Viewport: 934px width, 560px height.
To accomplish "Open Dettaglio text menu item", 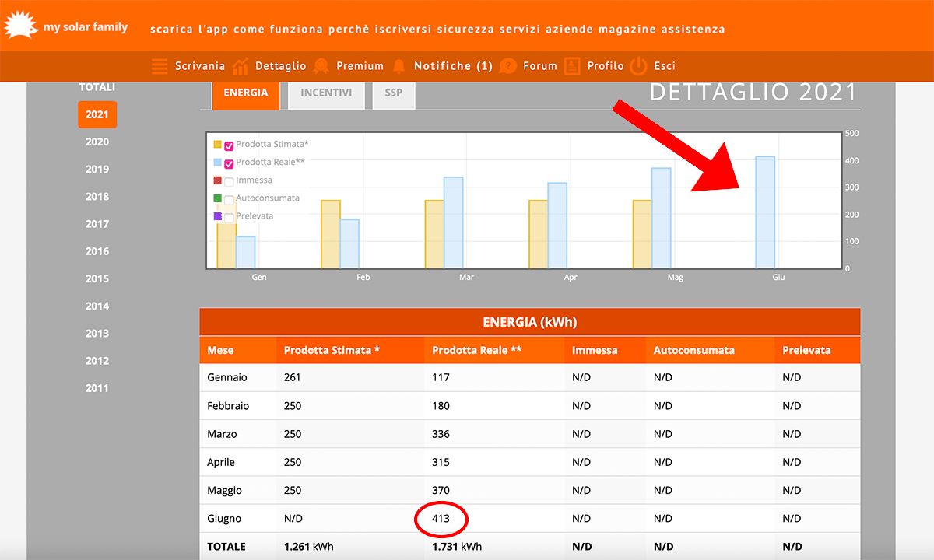I will point(281,66).
